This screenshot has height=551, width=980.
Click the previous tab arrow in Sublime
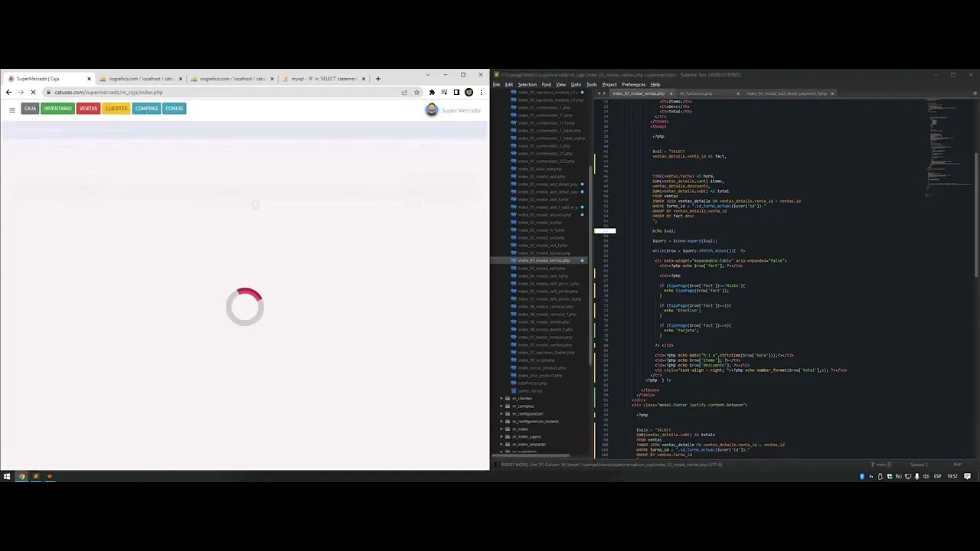[599, 93]
